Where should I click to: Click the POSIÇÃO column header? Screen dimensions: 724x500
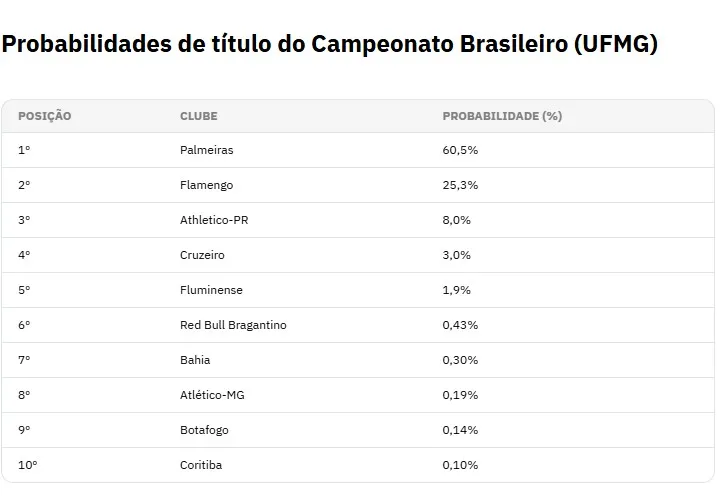pyautogui.click(x=44, y=116)
